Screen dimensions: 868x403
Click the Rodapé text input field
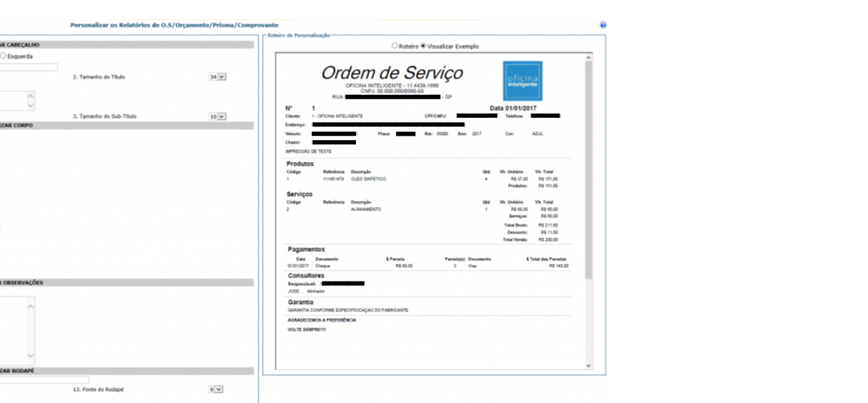click(x=44, y=380)
